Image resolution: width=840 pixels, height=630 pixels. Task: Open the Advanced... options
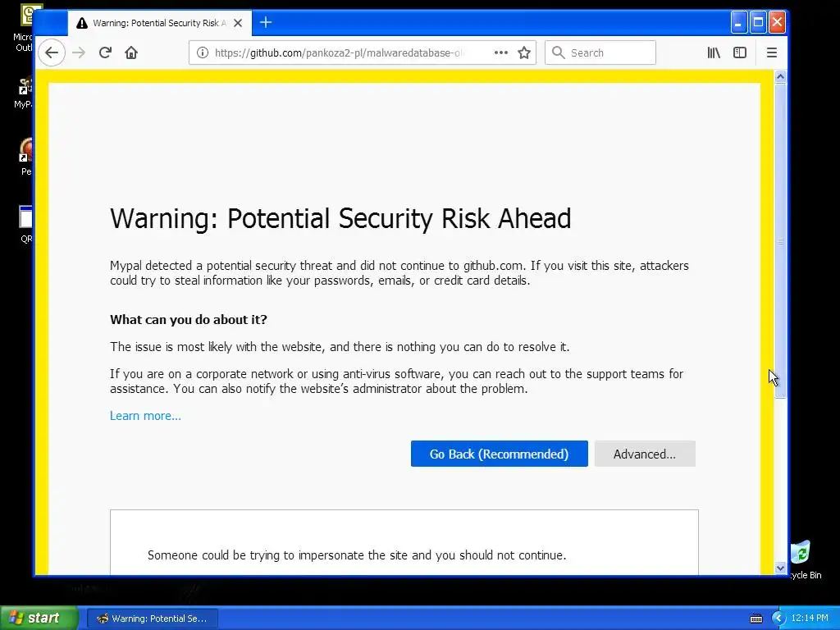point(645,454)
